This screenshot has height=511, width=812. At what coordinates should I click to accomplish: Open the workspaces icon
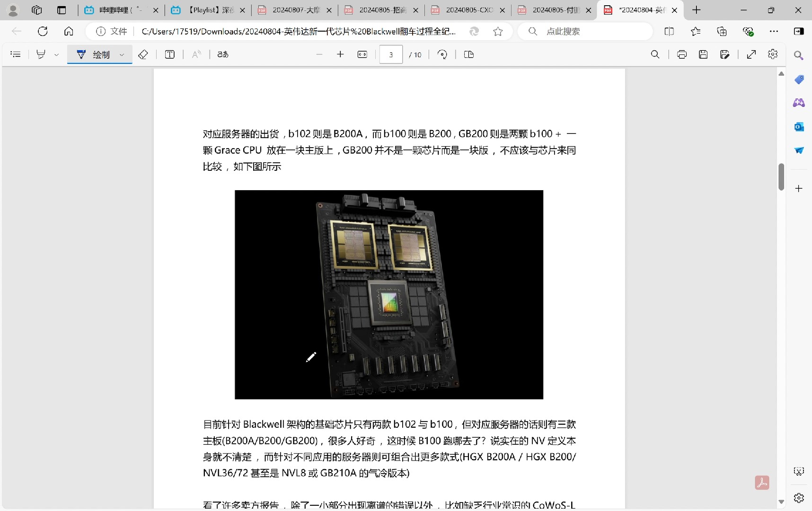click(36, 10)
